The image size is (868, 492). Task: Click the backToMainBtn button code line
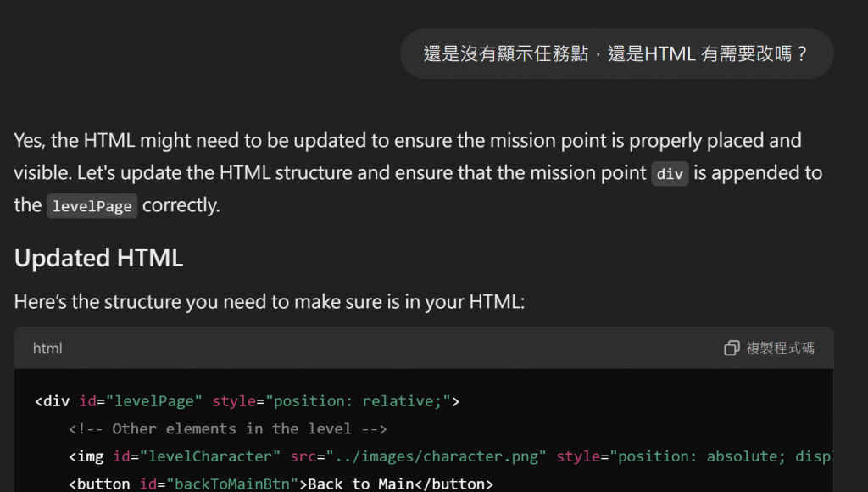[x=281, y=484]
